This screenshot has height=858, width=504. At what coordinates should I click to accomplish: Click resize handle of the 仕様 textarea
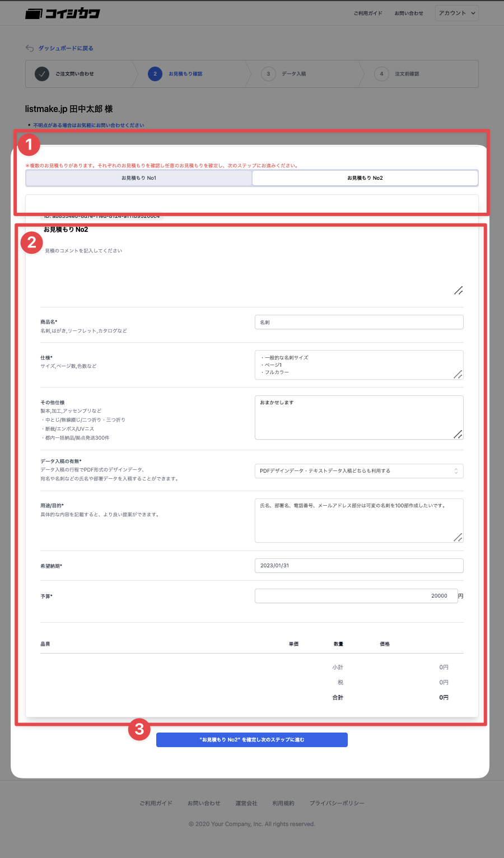point(458,374)
